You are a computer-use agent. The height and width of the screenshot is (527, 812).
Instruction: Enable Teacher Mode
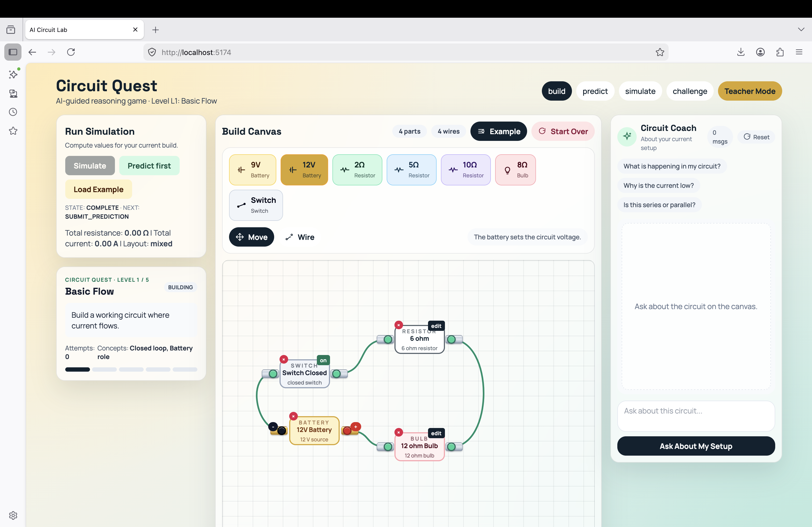click(750, 91)
